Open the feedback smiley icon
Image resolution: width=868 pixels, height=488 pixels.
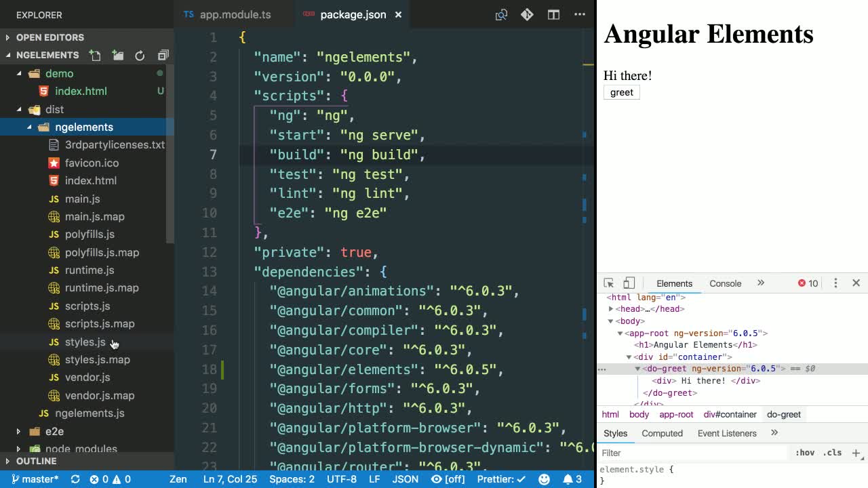(x=544, y=479)
